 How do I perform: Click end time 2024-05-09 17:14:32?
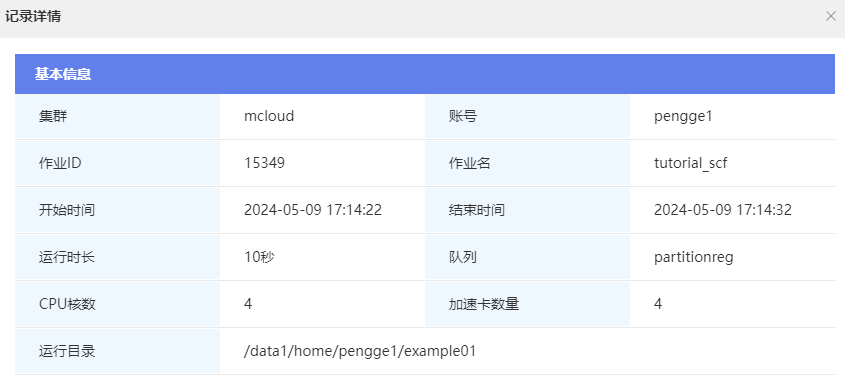723,210
